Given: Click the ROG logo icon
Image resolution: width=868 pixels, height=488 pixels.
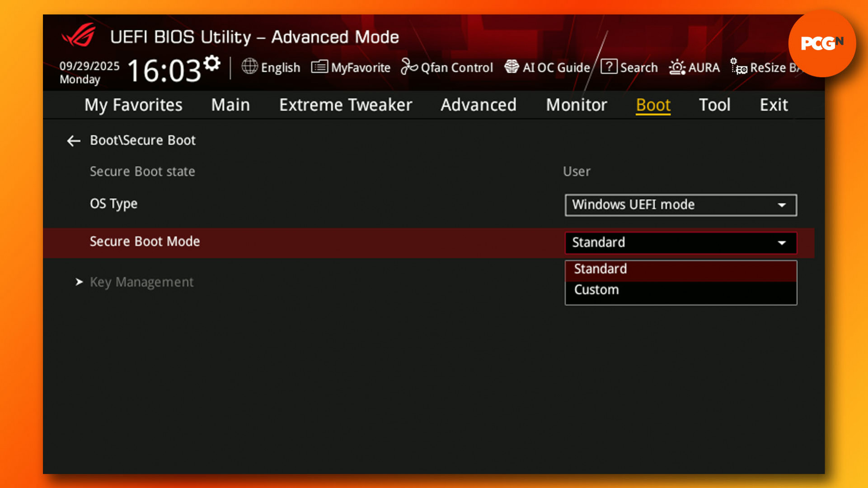Looking at the screenshot, I should point(79,35).
